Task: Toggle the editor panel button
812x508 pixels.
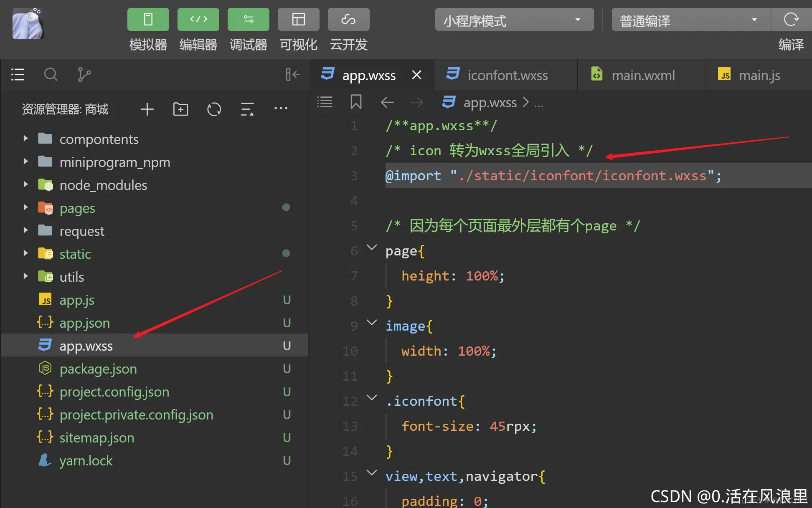Action: tap(198, 20)
